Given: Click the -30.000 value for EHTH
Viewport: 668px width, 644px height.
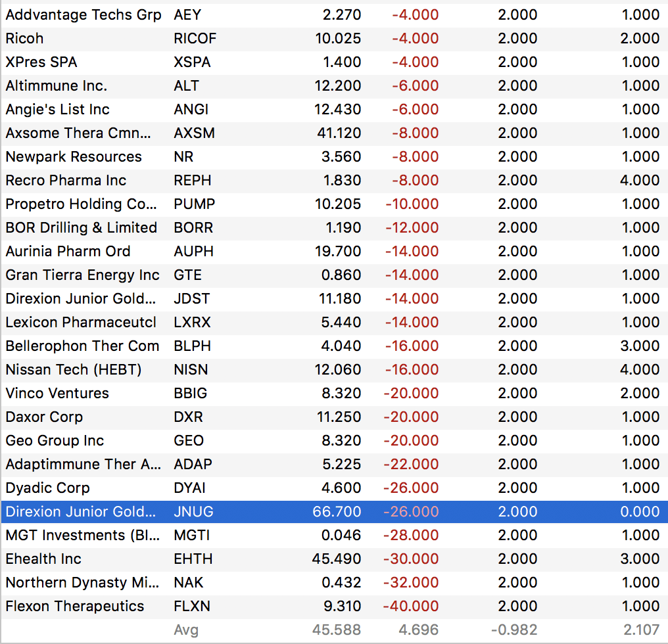Looking at the screenshot, I should [x=411, y=559].
